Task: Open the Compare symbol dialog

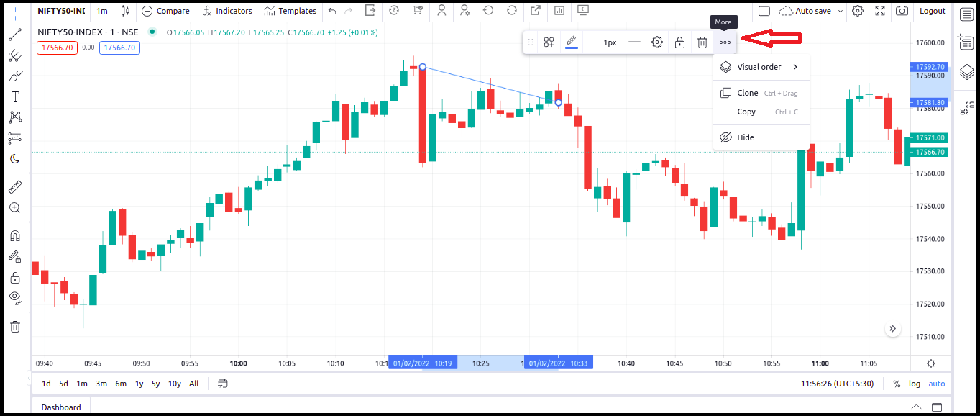Action: [166, 11]
